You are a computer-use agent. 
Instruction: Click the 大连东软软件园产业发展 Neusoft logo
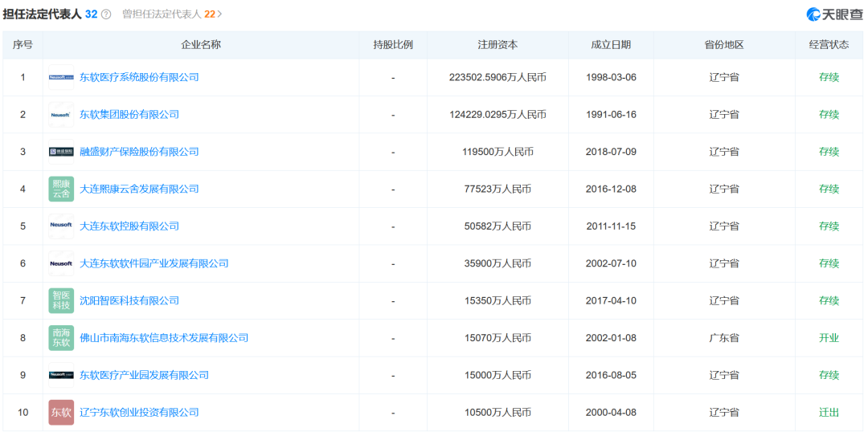pos(61,263)
